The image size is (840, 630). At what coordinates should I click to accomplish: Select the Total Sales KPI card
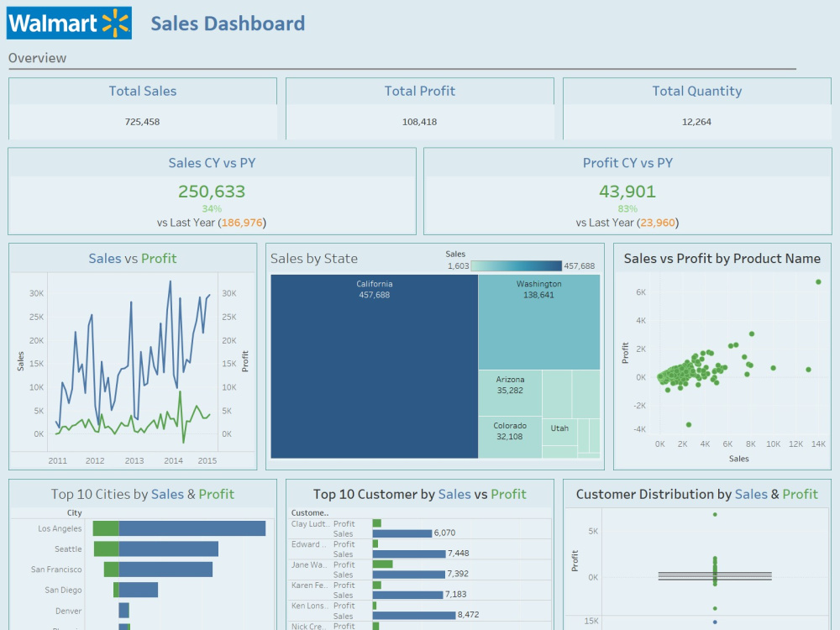pyautogui.click(x=143, y=108)
